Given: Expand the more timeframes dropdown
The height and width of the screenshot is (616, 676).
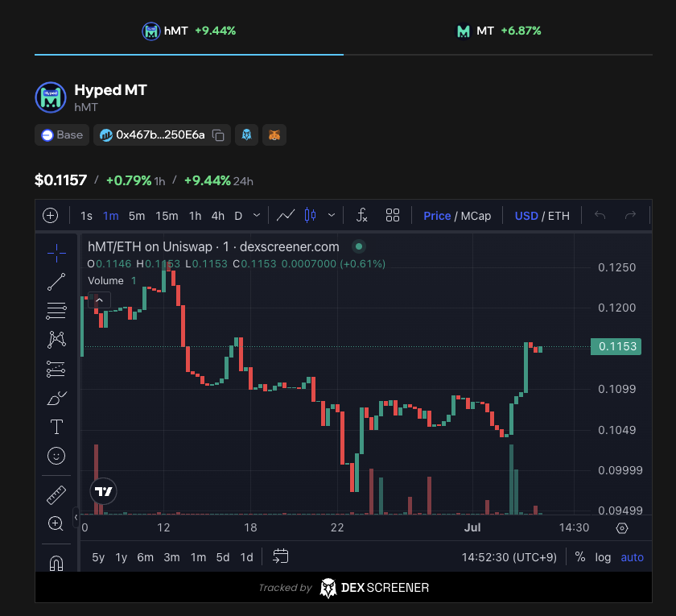Looking at the screenshot, I should [257, 215].
